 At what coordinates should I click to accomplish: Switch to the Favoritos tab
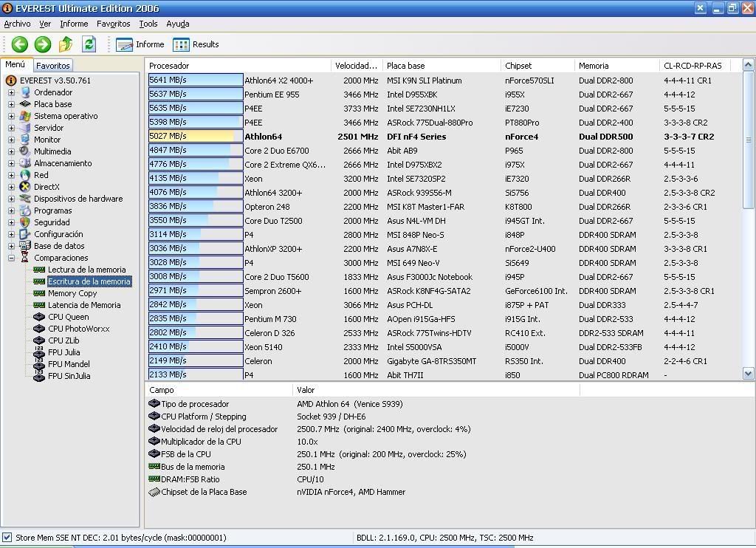coord(53,66)
